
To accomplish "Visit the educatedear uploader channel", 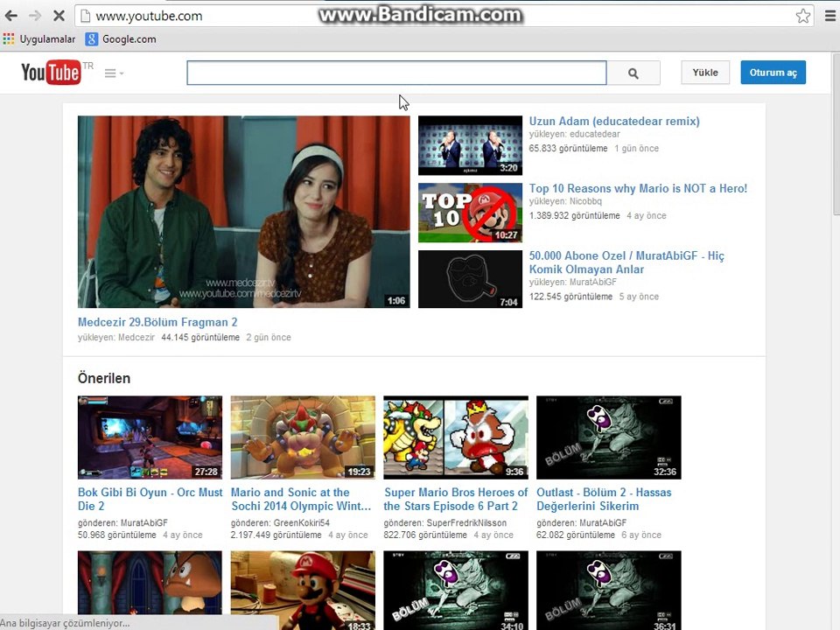I will point(595,134).
